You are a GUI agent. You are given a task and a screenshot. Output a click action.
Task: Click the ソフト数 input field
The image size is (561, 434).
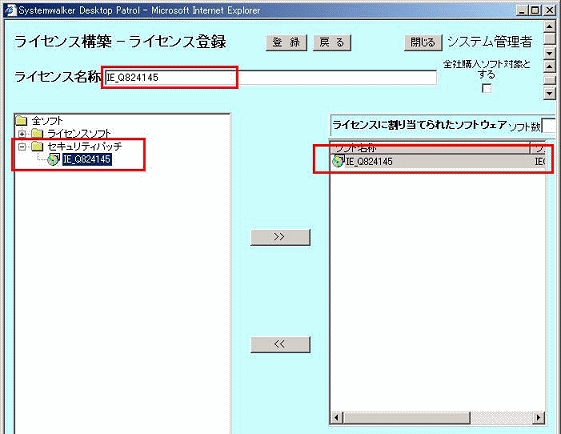coord(548,126)
